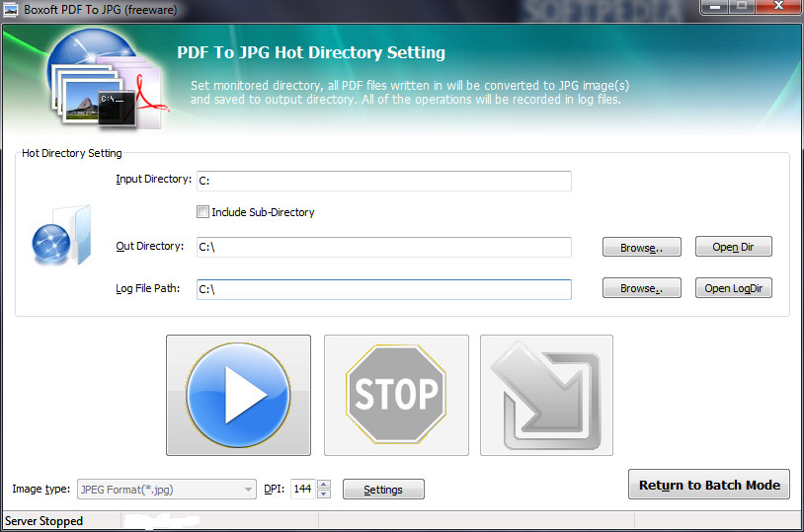The height and width of the screenshot is (532, 804).
Task: Click the Server Stopped status text
Action: click(x=44, y=521)
